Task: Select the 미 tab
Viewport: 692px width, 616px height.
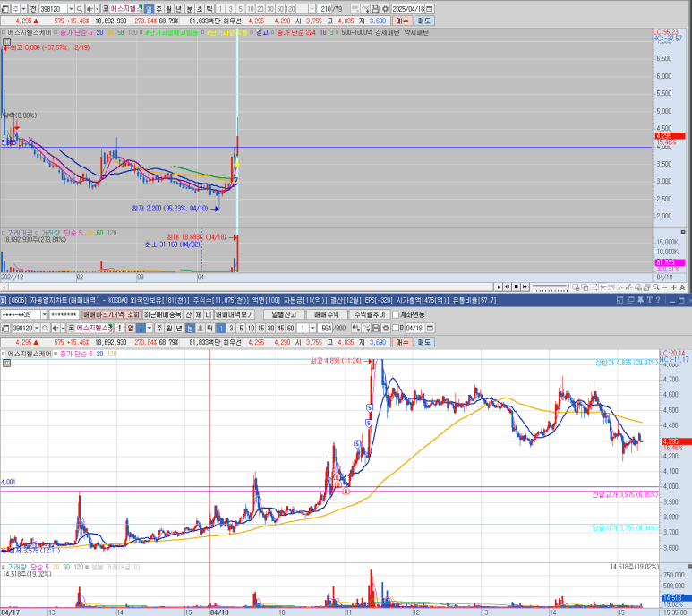Action: click(209, 314)
